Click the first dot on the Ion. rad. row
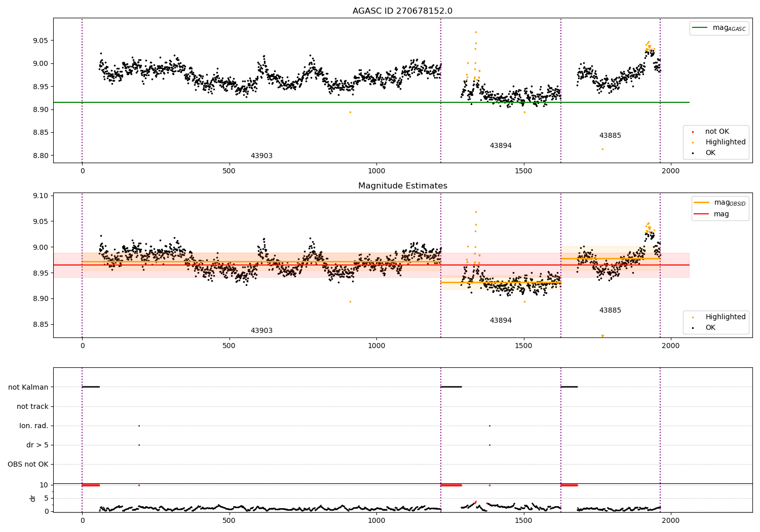 [x=139, y=426]
